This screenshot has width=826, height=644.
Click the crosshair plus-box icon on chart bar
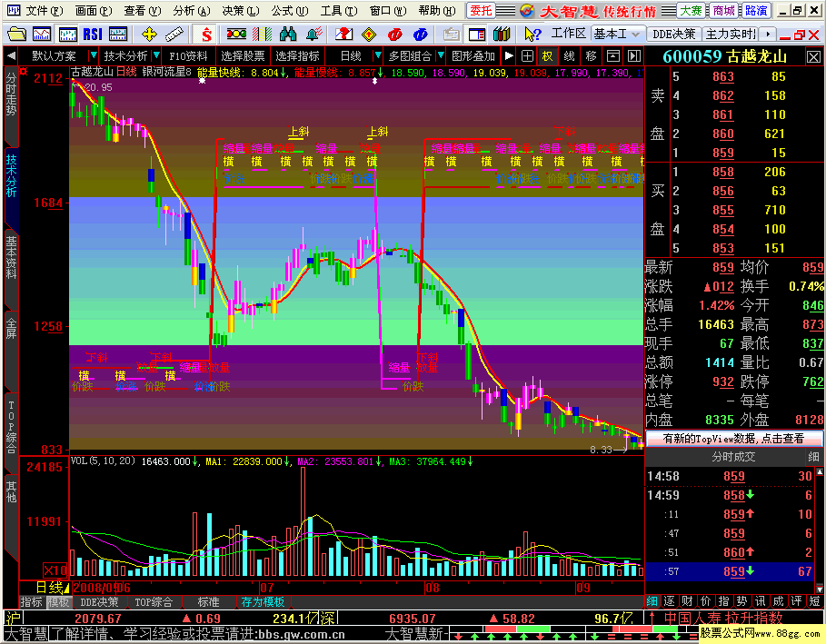tap(527, 55)
